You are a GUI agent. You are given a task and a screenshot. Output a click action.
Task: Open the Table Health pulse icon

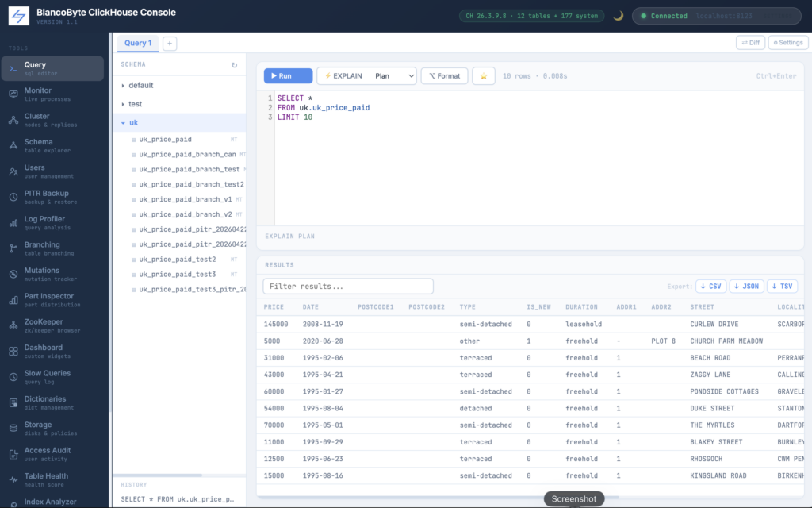click(x=13, y=480)
